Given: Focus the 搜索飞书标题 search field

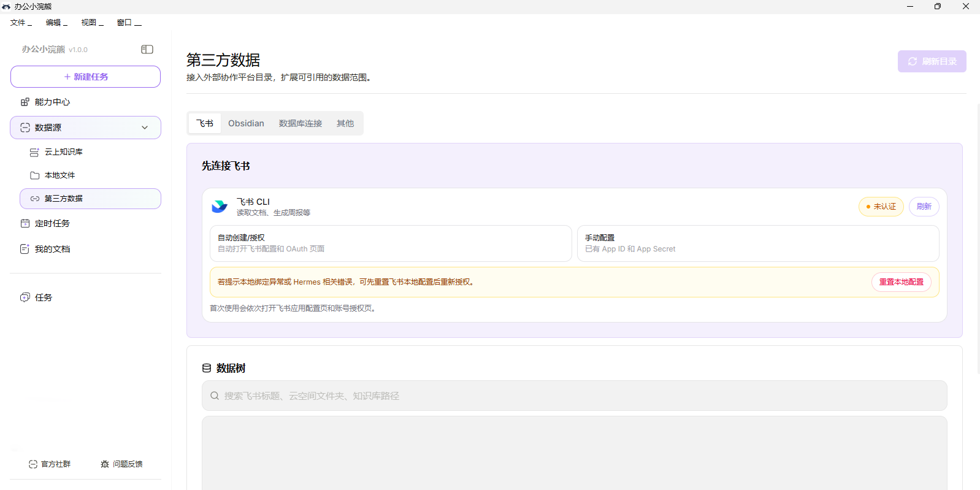Looking at the screenshot, I should [x=574, y=396].
